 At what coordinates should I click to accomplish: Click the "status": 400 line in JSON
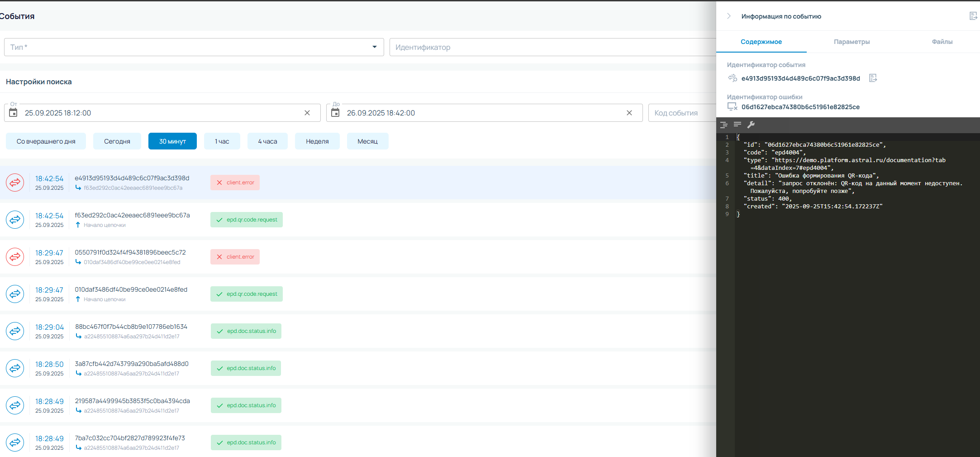tap(768, 199)
